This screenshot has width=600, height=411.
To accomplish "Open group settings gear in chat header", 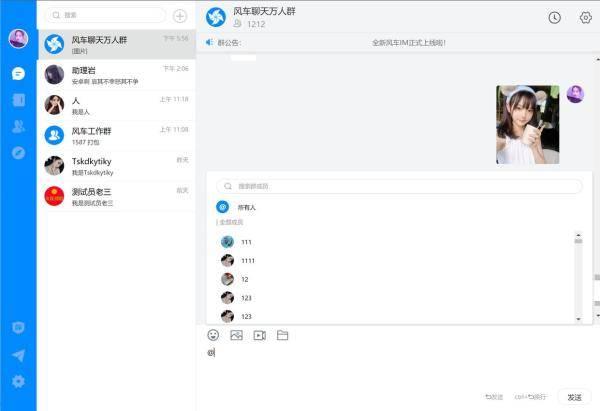I will click(586, 17).
